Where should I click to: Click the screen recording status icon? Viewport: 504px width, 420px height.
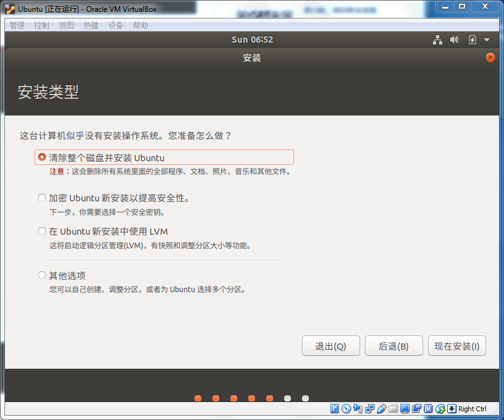tap(416, 409)
